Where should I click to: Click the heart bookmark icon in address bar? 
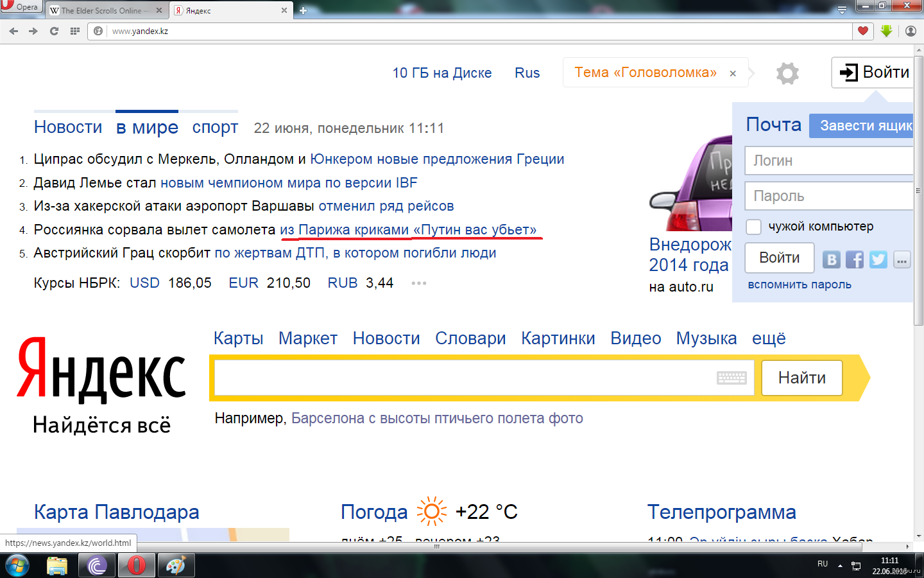[x=863, y=31]
